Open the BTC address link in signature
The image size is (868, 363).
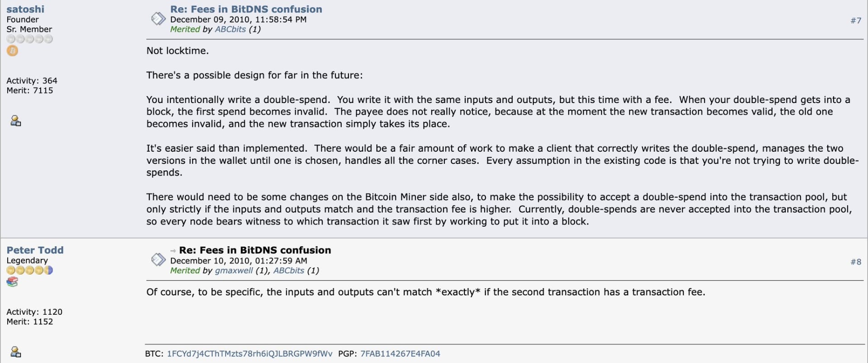click(x=250, y=354)
